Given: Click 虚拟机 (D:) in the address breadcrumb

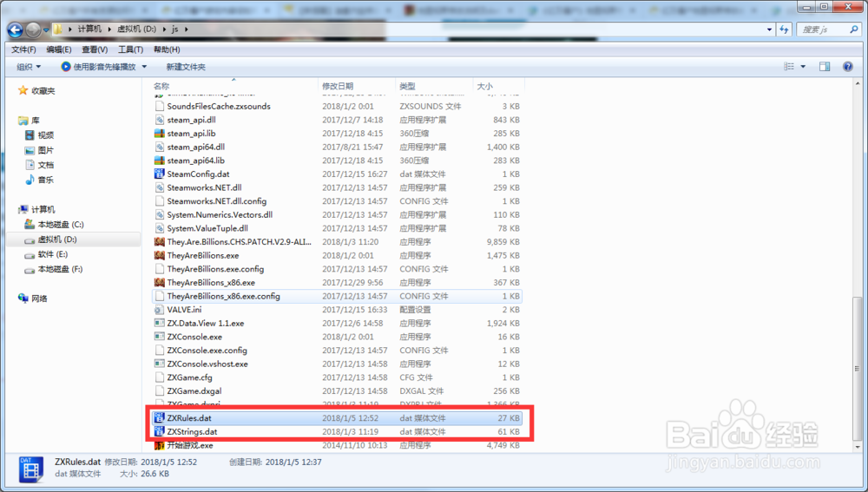Looking at the screenshot, I should pos(136,29).
